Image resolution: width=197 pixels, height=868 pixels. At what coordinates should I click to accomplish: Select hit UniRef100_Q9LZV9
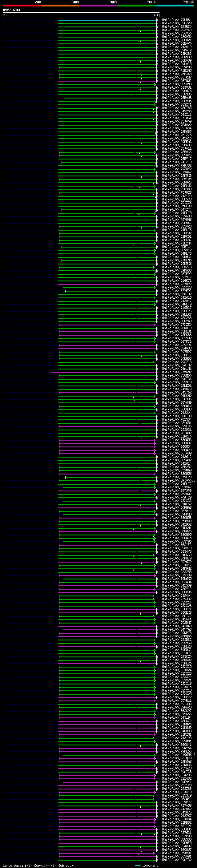(x=177, y=23)
